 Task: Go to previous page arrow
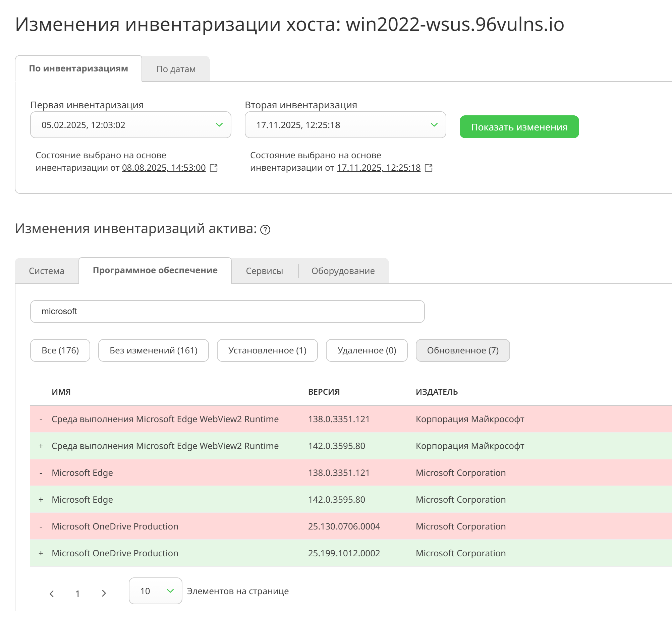[52, 594]
